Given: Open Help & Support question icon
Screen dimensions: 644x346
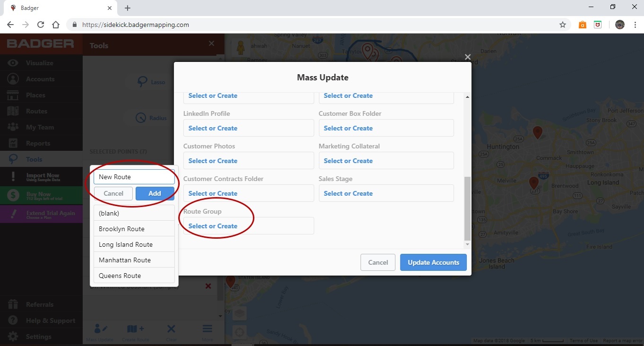Looking at the screenshot, I should 13,320.
